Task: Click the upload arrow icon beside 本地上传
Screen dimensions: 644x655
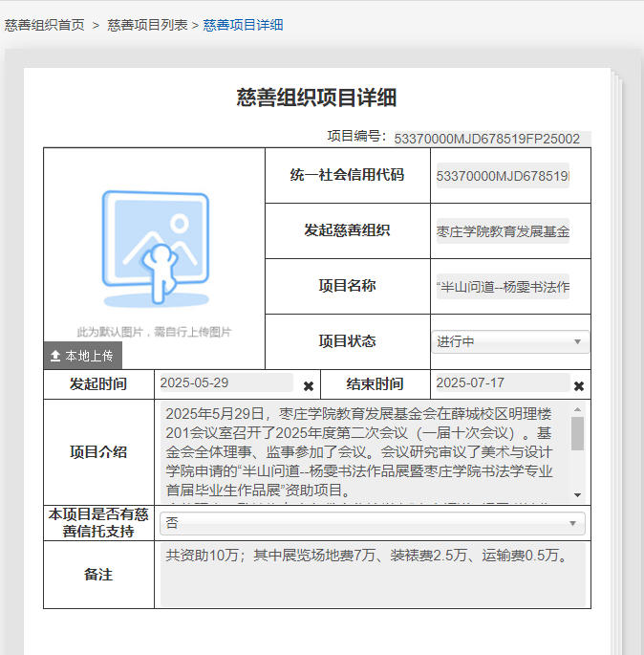Action: [x=55, y=356]
